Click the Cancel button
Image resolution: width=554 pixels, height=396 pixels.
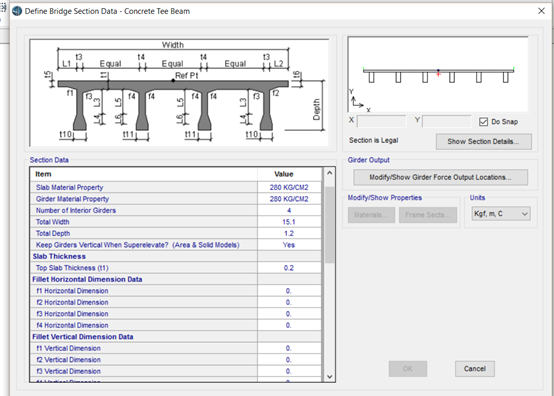475,368
